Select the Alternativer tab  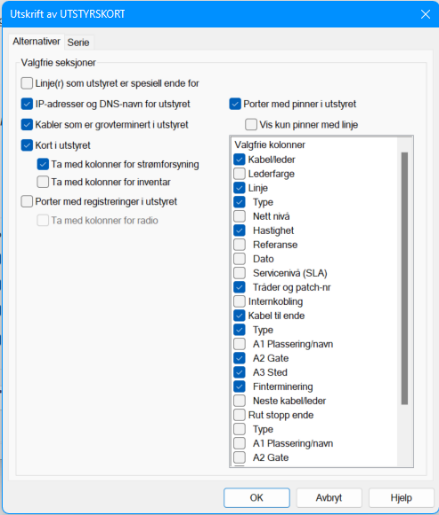click(x=36, y=41)
